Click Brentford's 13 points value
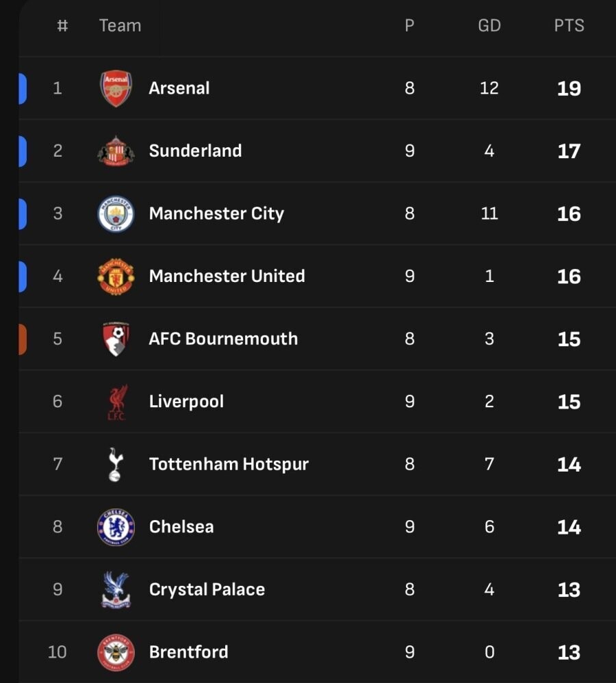Viewport: 616px width, 683px height. [x=569, y=653]
